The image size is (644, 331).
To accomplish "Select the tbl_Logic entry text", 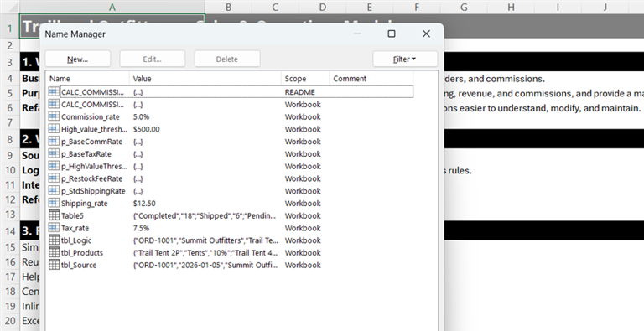I will pyautogui.click(x=76, y=240).
